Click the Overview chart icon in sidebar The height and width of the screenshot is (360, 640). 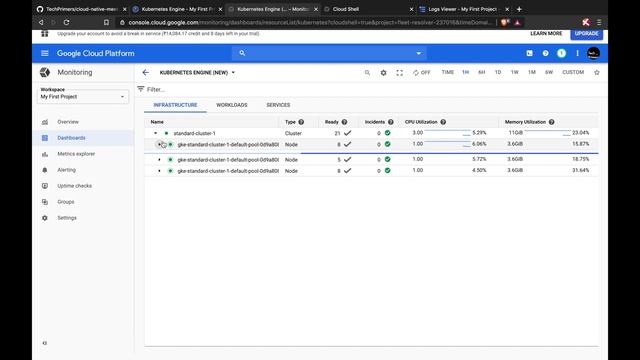tap(45, 122)
